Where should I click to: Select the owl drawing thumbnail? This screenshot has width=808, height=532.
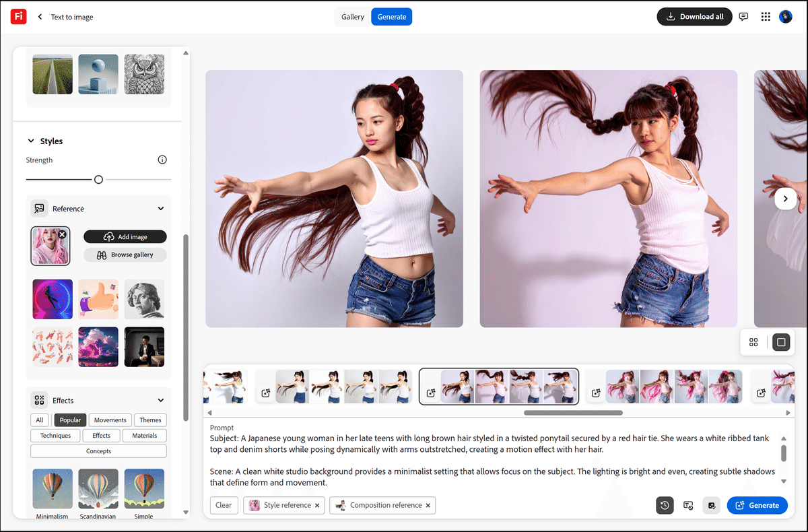point(144,74)
